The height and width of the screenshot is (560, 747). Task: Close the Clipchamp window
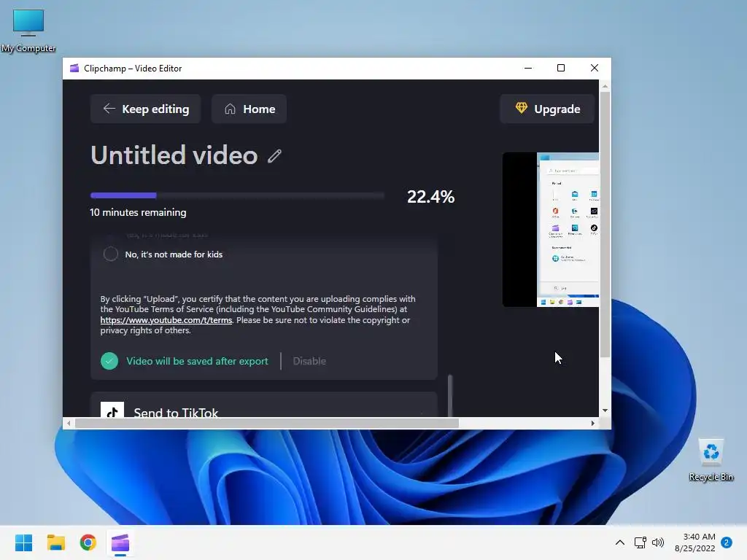tap(594, 68)
